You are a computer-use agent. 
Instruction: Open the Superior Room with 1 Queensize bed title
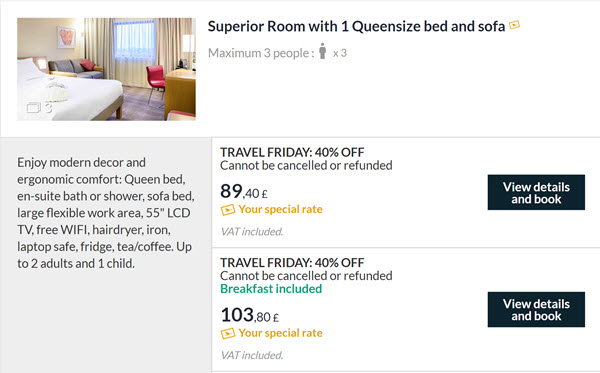click(356, 26)
